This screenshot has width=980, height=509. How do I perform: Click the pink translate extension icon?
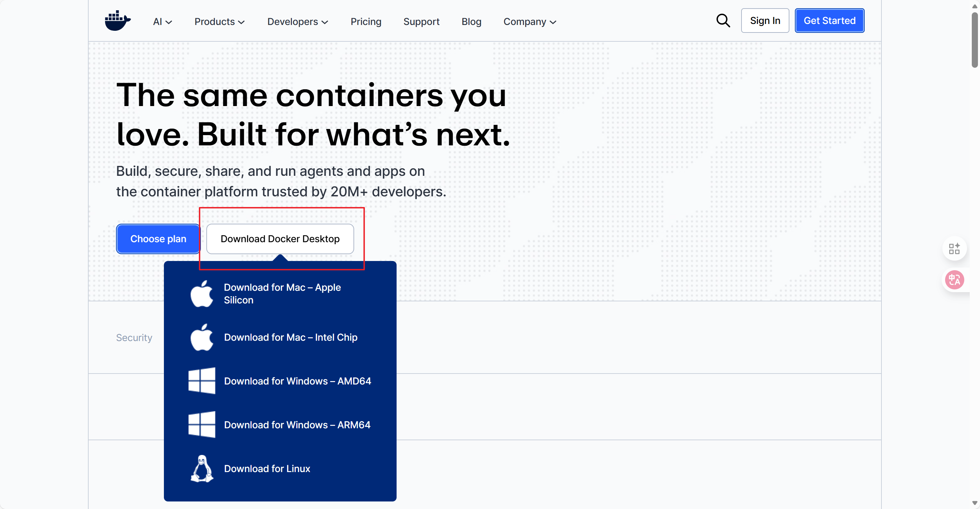point(954,280)
